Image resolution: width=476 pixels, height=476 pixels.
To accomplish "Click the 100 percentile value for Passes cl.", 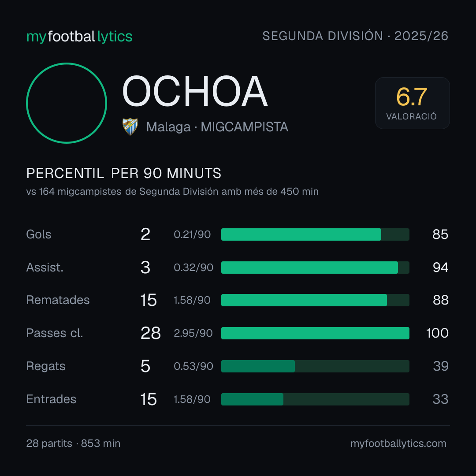I will click(x=437, y=333).
